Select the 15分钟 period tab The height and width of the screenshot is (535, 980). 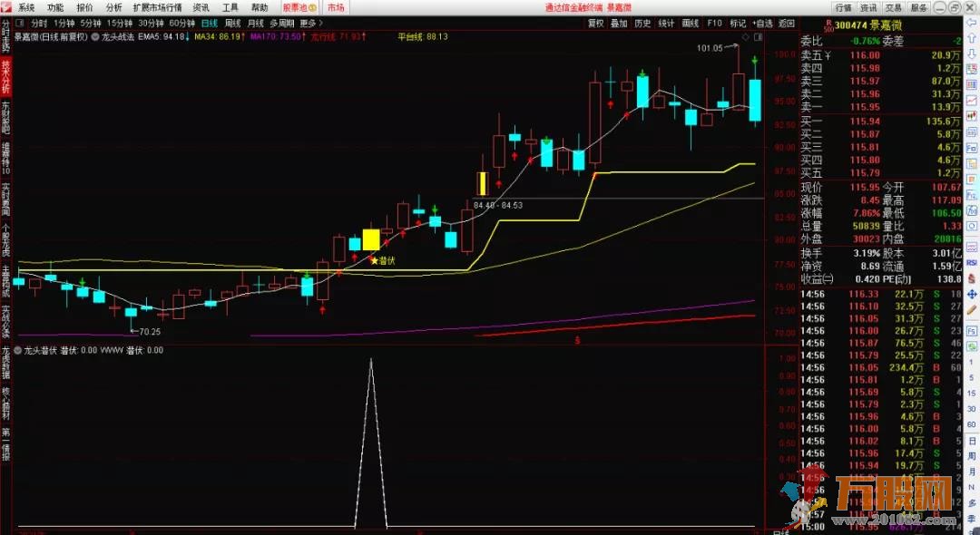[x=120, y=23]
